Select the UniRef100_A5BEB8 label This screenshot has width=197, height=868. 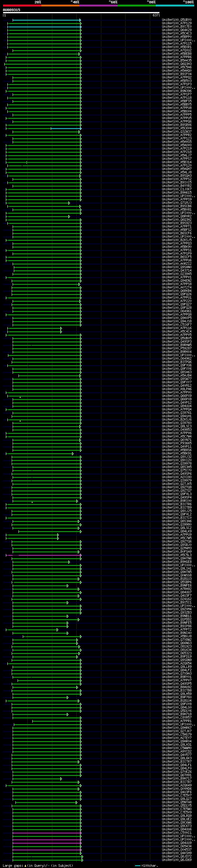pos(177,54)
